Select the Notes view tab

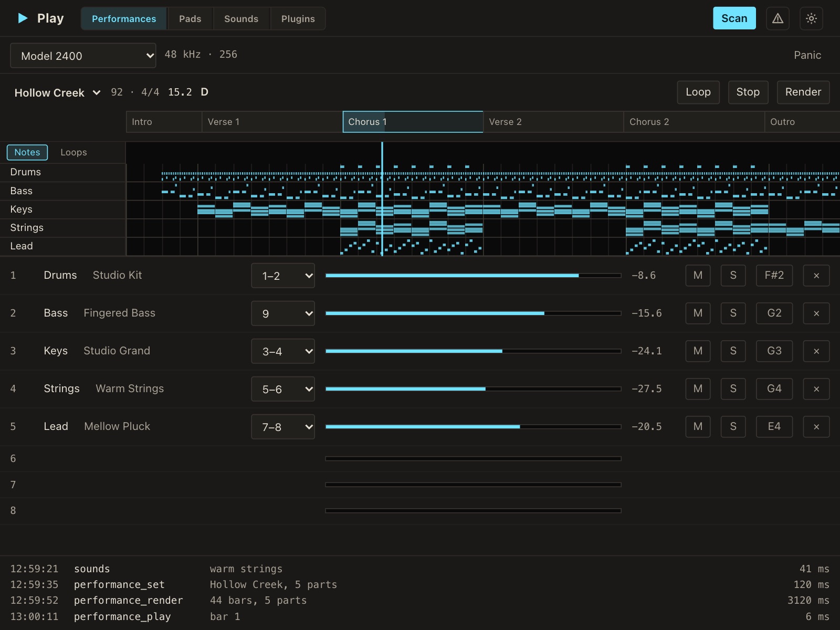tap(27, 152)
